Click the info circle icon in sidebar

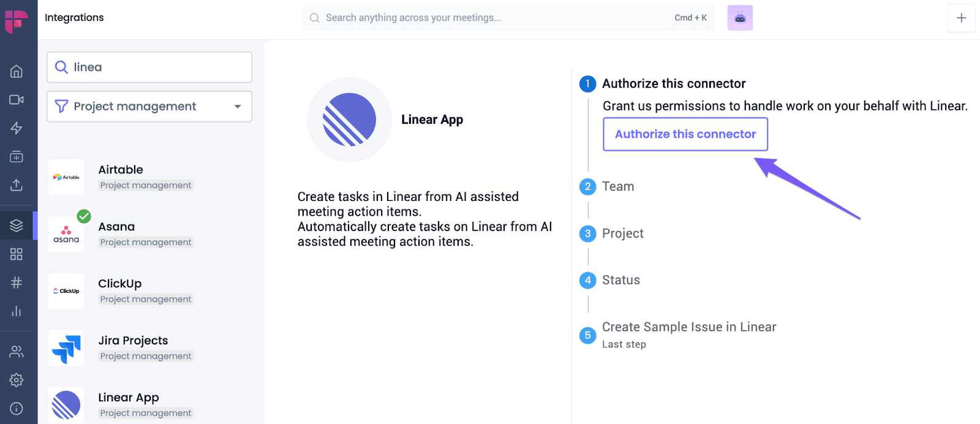click(17, 409)
